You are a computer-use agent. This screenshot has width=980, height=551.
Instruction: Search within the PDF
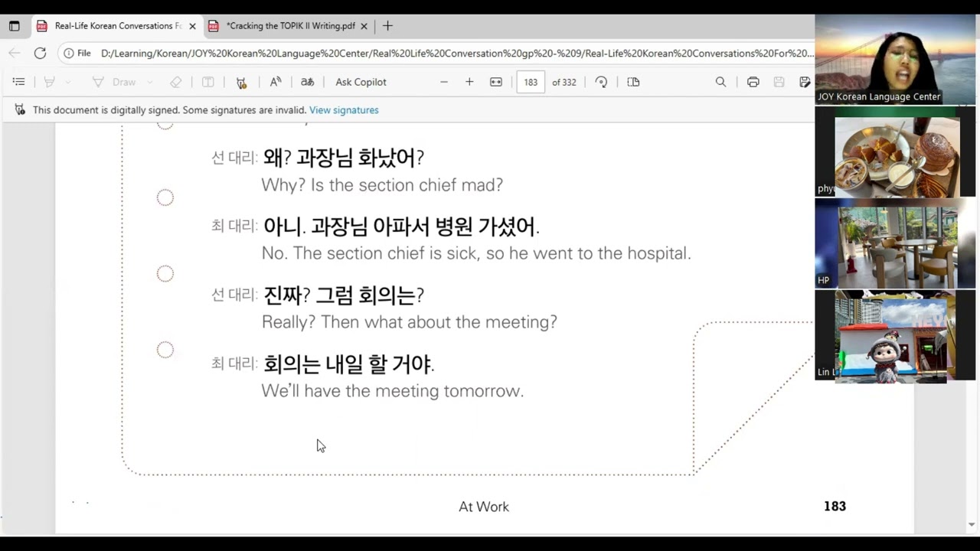[720, 82]
